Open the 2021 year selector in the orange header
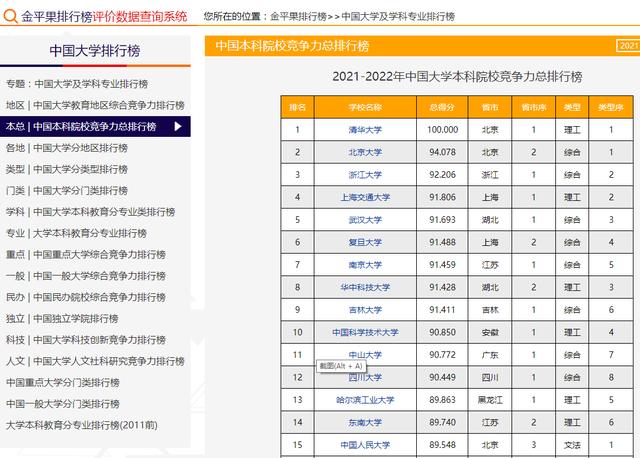This screenshot has width=640, height=458. point(628,45)
